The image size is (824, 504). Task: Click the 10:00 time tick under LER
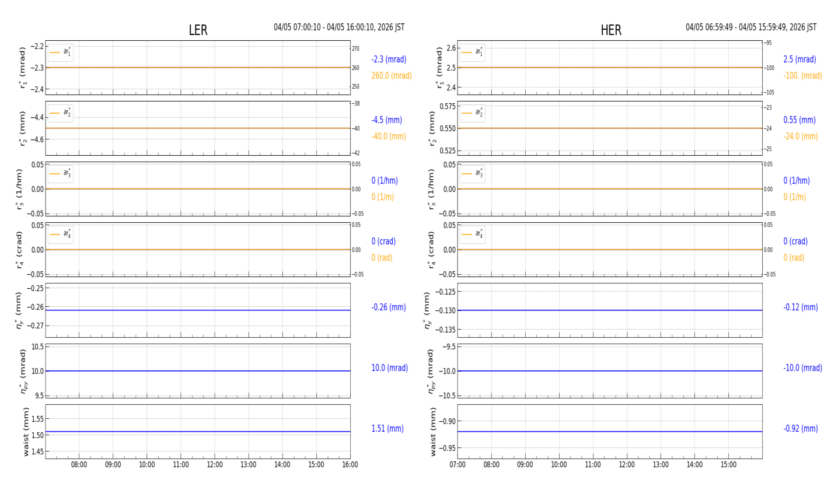pyautogui.click(x=147, y=465)
